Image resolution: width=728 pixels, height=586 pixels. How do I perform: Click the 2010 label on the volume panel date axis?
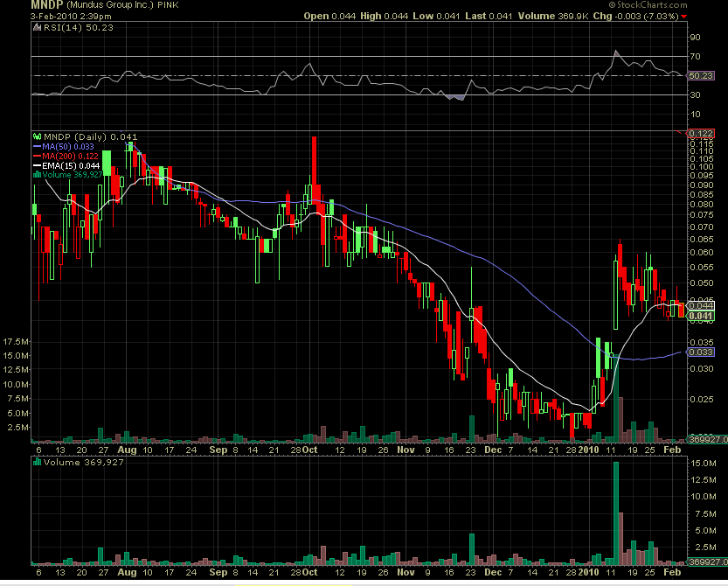click(x=589, y=573)
